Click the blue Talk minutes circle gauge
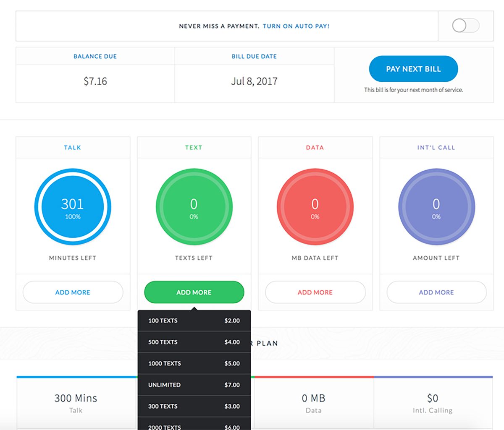Screen dimensions: 504x430 73,207
